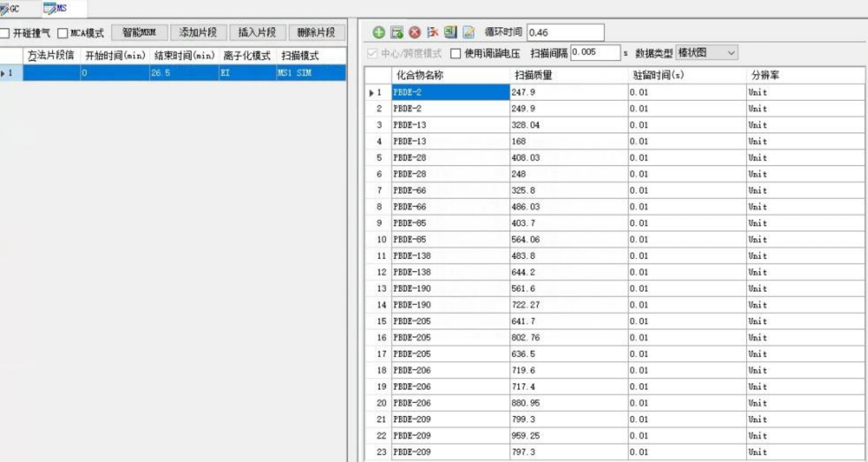This screenshot has width=868, height=462.
Task: Click the 扫描间隔 field showing 0.005
Action: tap(595, 53)
